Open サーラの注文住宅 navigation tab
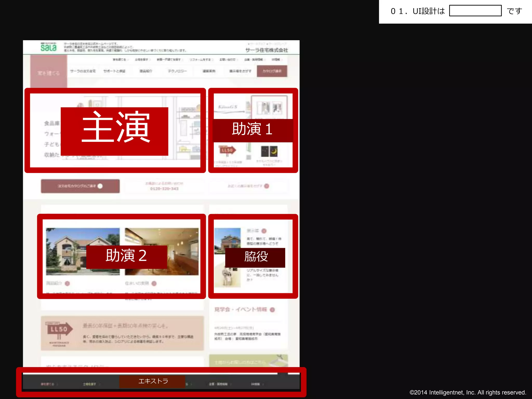This screenshot has width=532, height=399. 83,71
